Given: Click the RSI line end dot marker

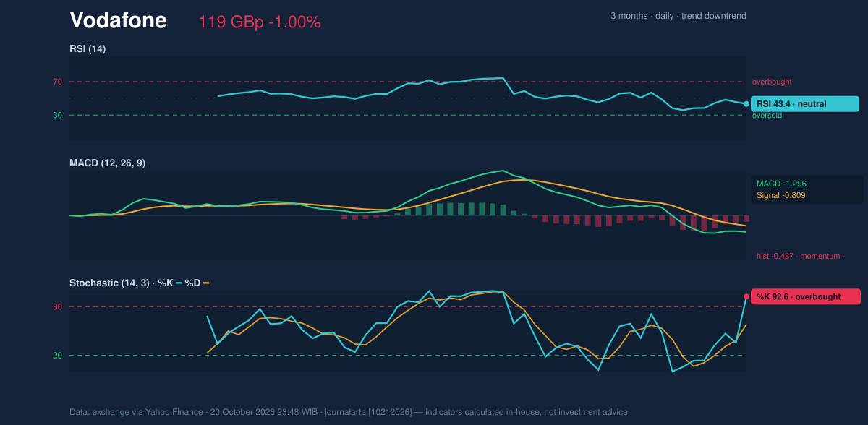Looking at the screenshot, I should coord(746,104).
